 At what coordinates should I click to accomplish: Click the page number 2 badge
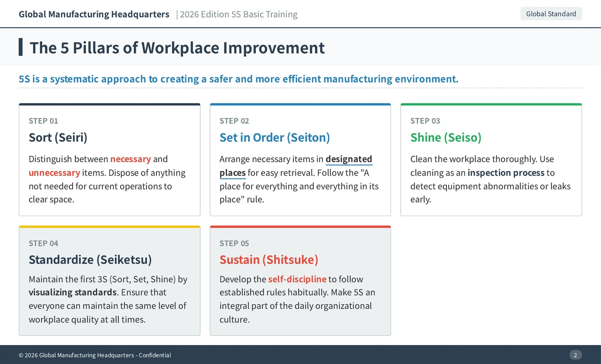pyautogui.click(x=575, y=355)
